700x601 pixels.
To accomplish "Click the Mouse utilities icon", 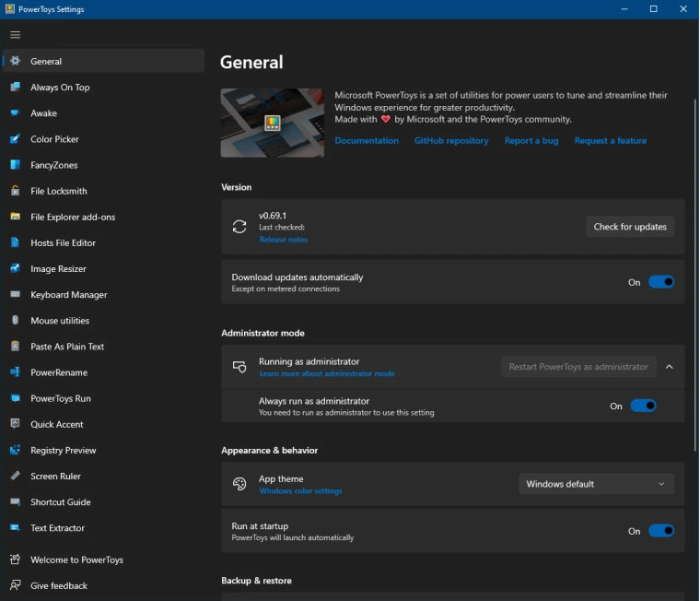I will pyautogui.click(x=15, y=321).
